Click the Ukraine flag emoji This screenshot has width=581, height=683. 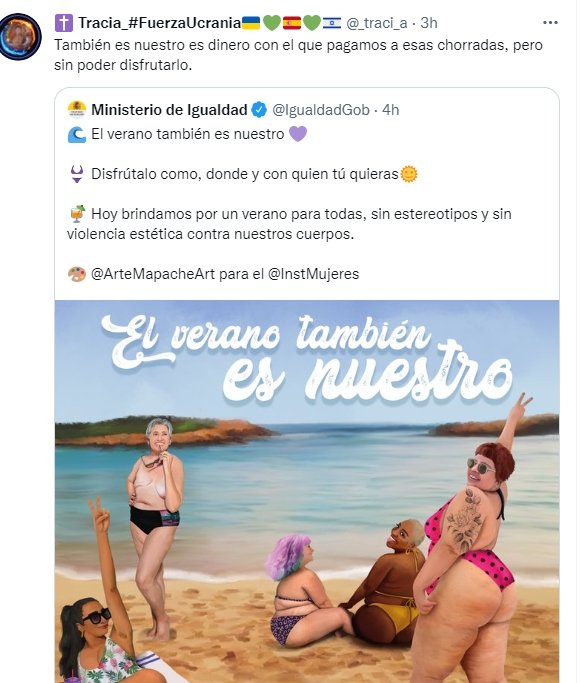[251, 23]
